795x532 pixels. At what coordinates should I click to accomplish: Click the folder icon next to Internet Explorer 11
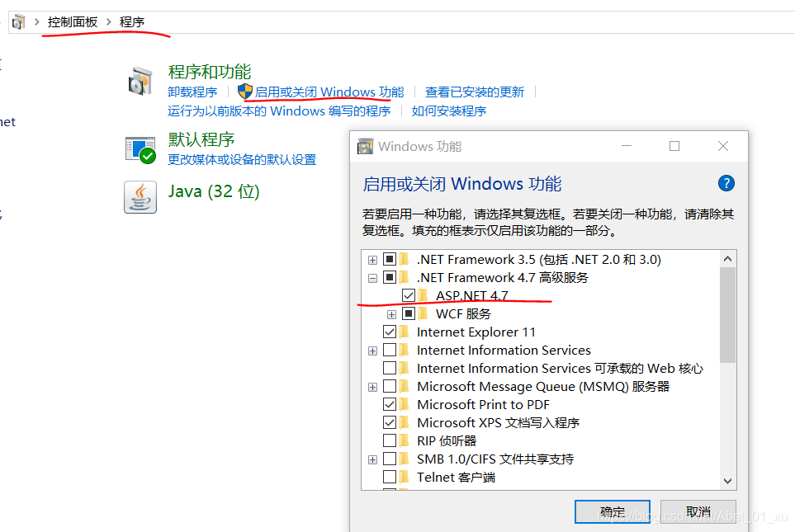[x=404, y=332]
